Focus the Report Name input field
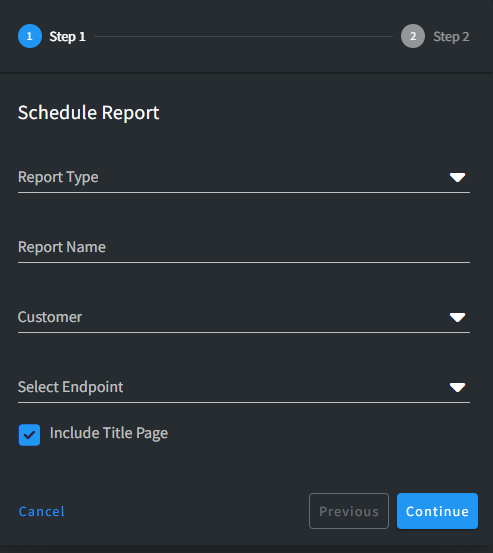This screenshot has height=553, width=493. click(244, 248)
